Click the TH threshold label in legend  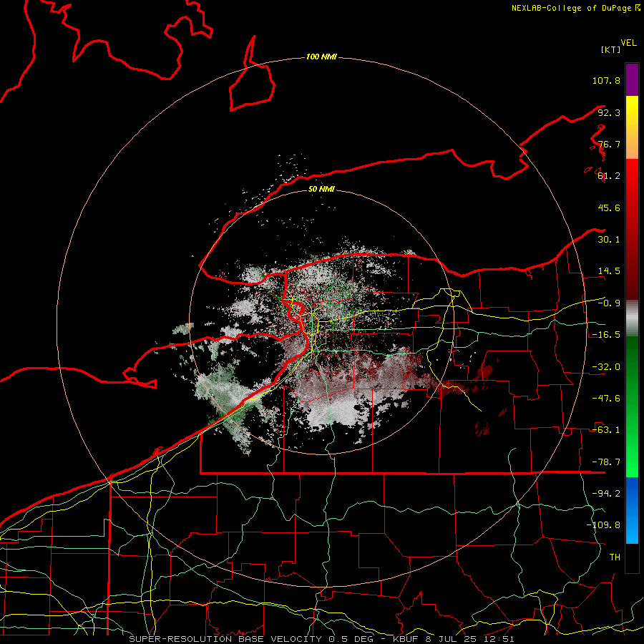pyautogui.click(x=615, y=557)
